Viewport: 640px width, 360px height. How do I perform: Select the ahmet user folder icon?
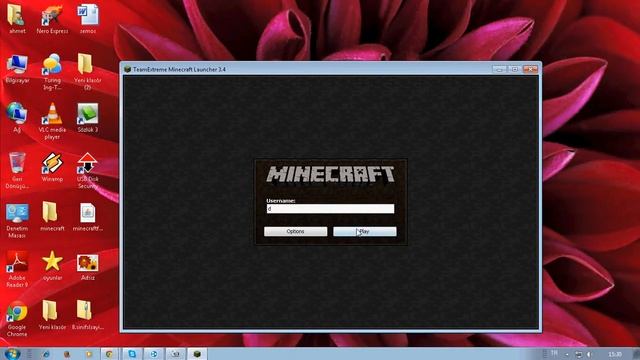(x=17, y=19)
